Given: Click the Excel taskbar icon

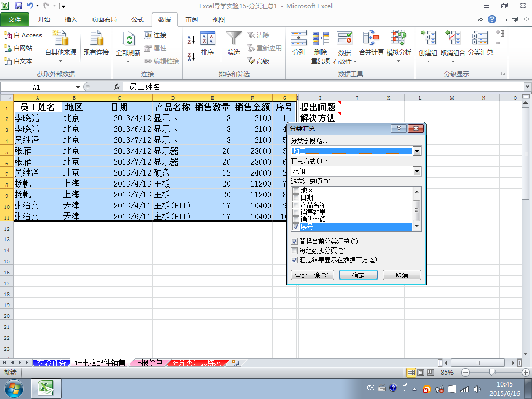Looking at the screenshot, I should pyautogui.click(x=46, y=389).
